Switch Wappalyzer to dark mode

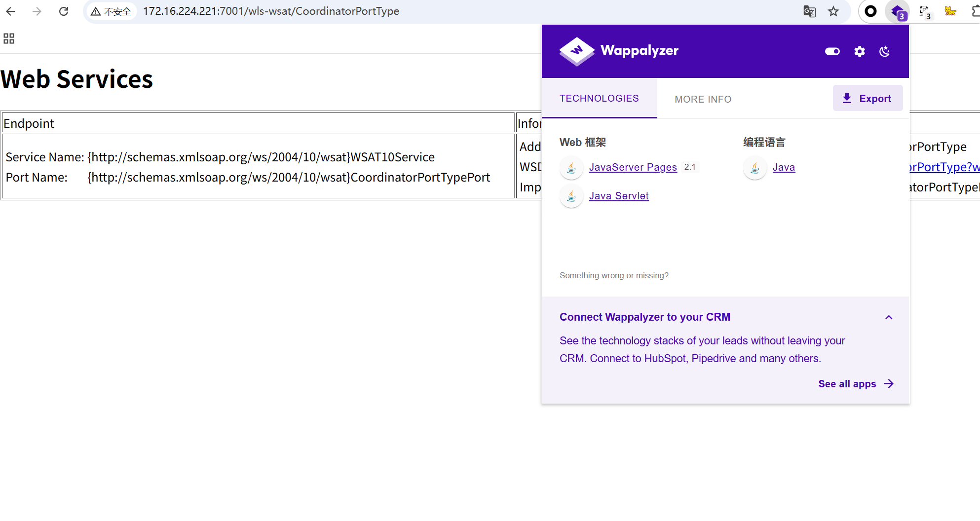pyautogui.click(x=885, y=51)
